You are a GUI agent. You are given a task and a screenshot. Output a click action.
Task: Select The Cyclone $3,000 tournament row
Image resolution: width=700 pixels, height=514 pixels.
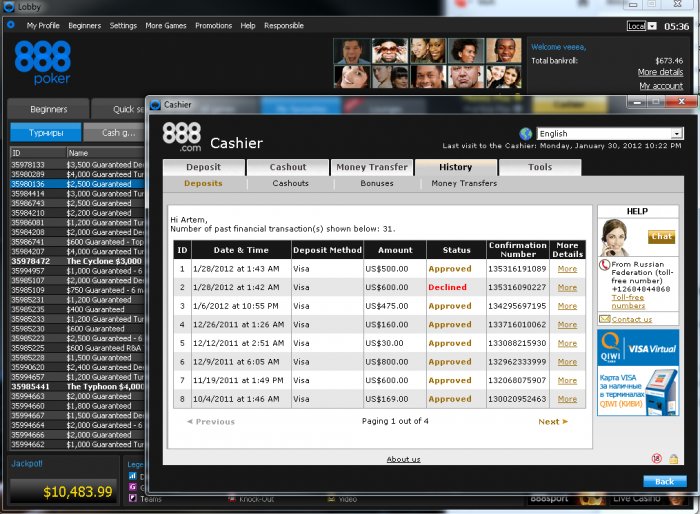[77, 261]
